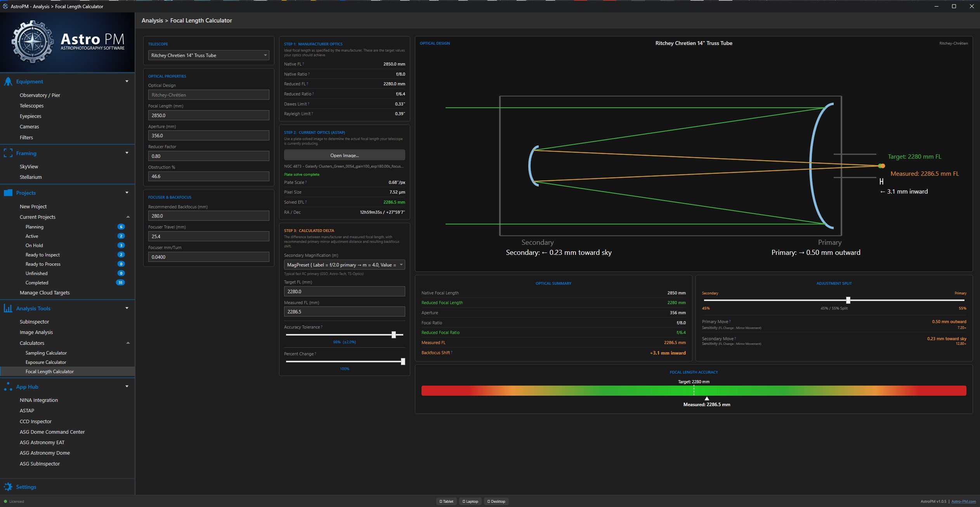Open the Astro-PM.com link
The image size is (980, 507).
963,501
